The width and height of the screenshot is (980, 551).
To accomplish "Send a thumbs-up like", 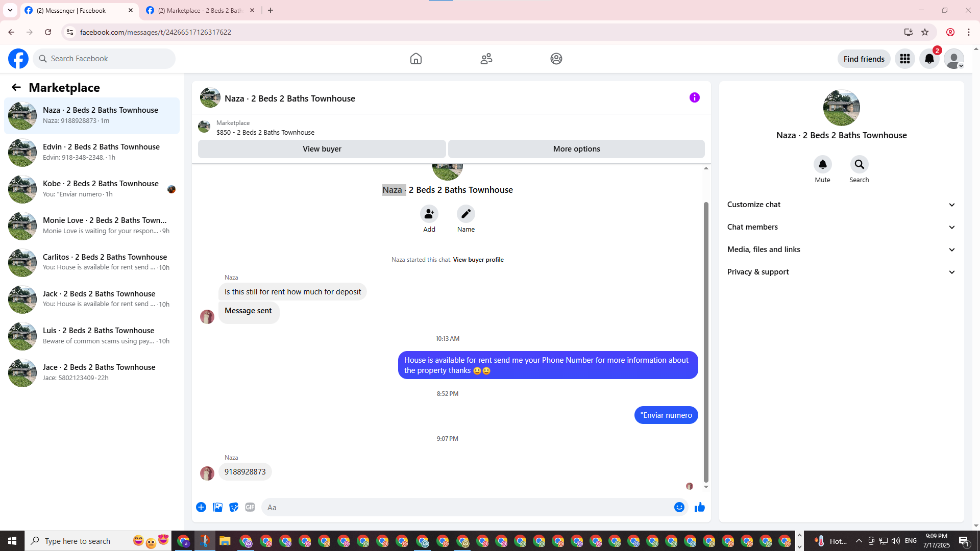I will point(700,507).
